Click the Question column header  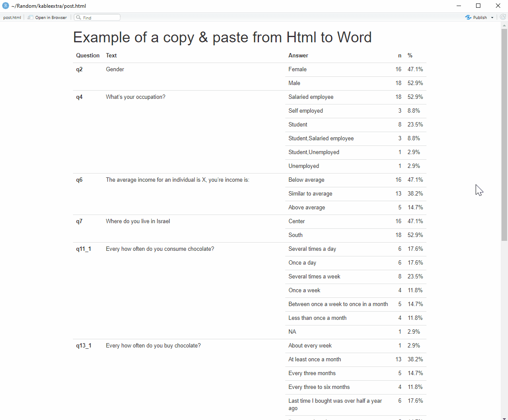click(x=88, y=56)
